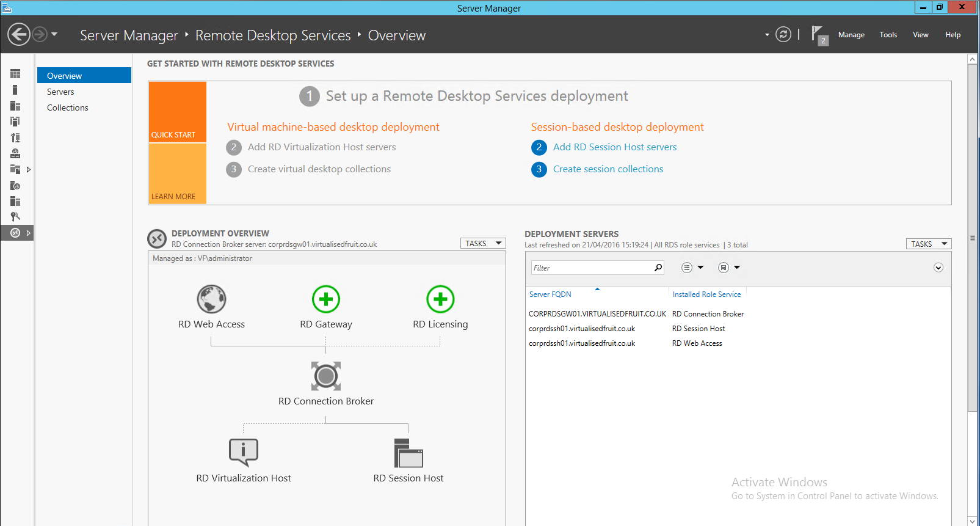The width and height of the screenshot is (980, 526).
Task: Click the Filter text field
Action: pos(591,268)
